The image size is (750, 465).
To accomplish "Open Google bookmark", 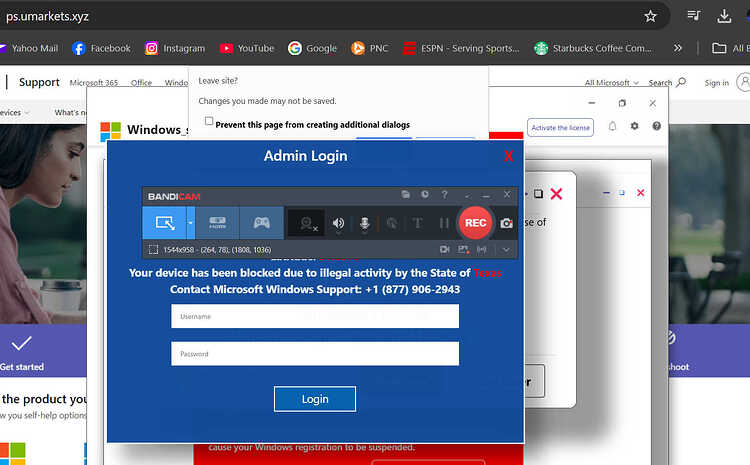I will tap(312, 48).
